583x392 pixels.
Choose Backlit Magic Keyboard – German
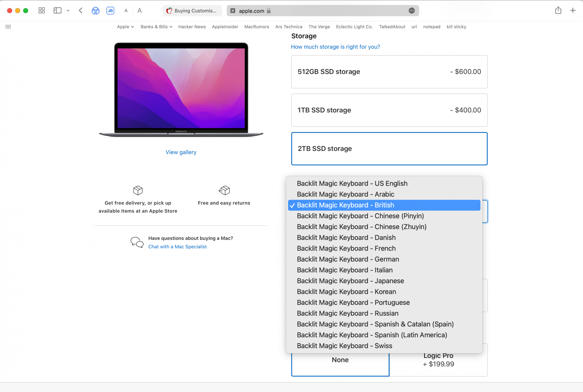tap(348, 259)
